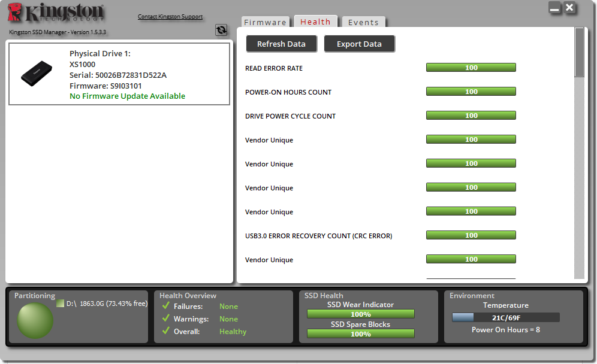Minimize the SSD Manager window
This screenshot has height=364, width=597.
point(554,8)
